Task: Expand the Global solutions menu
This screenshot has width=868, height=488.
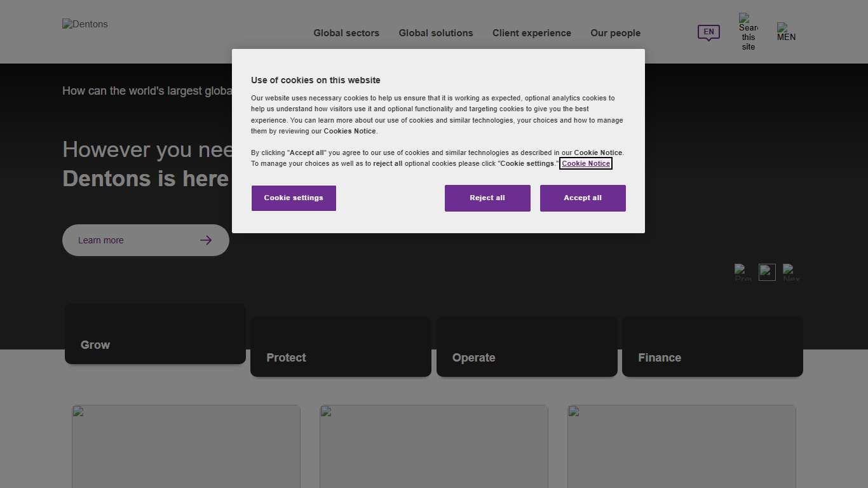Action: [x=436, y=33]
